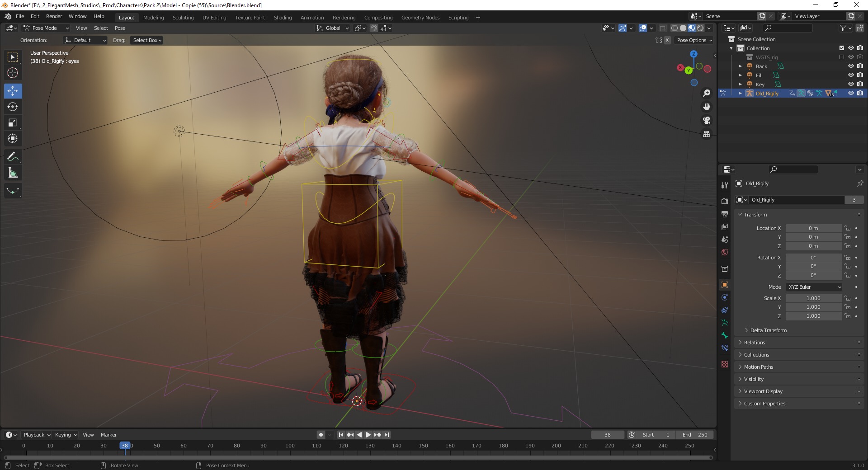Switch to wireframe viewport shading
868x470 pixels.
[674, 28]
